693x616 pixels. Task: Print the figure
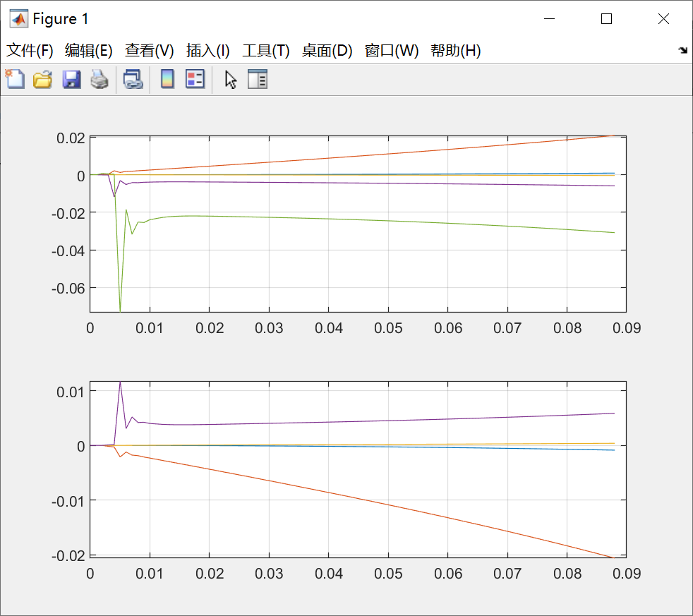click(x=99, y=79)
